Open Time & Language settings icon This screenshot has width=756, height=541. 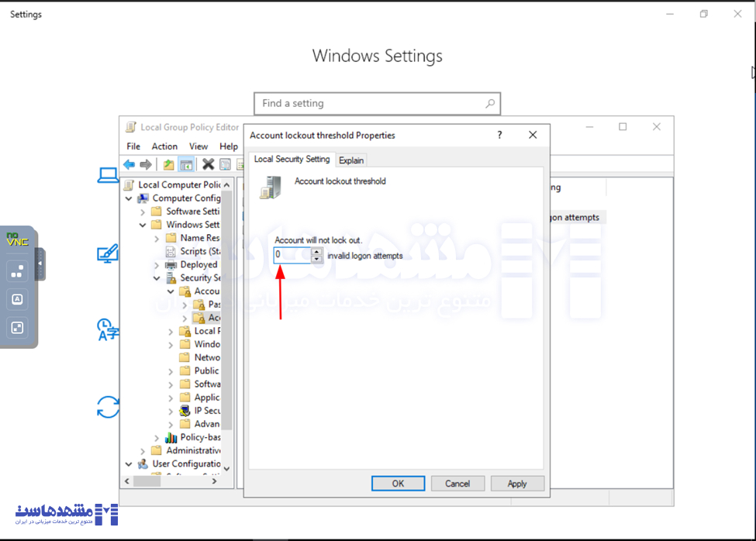(108, 329)
